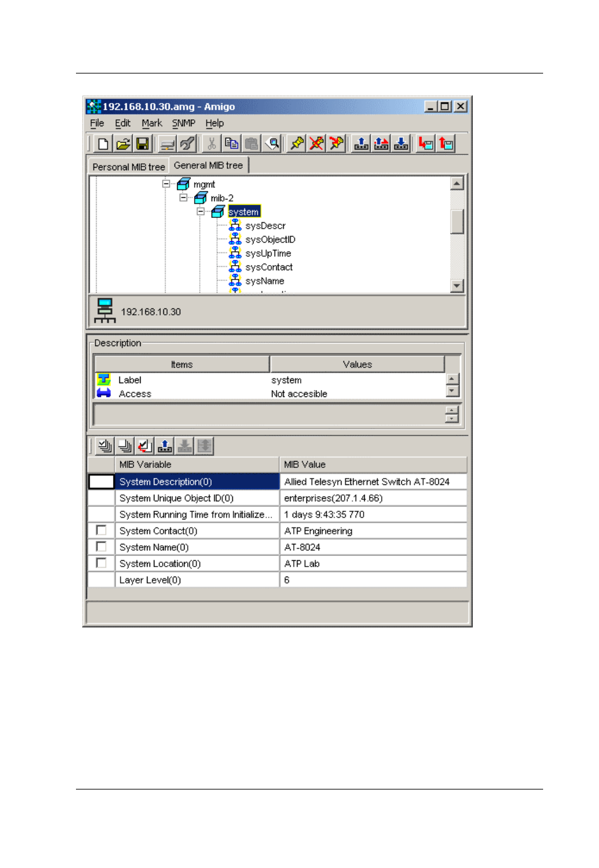Image resolution: width=599 pixels, height=868 pixels.
Task: Collapse the system tree node
Action: pyautogui.click(x=201, y=211)
